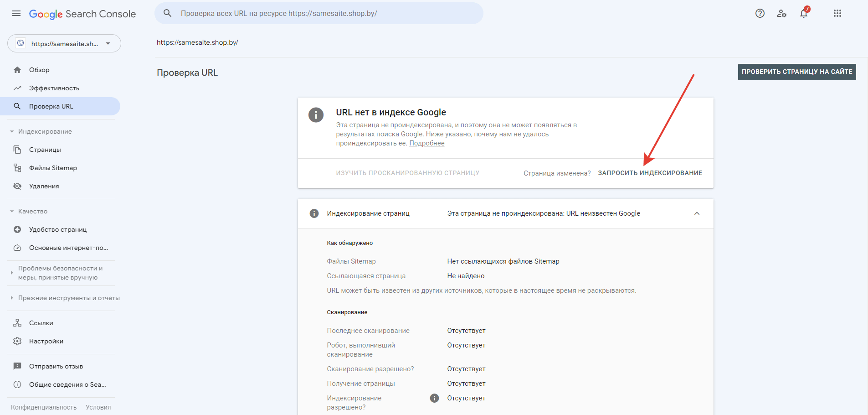Open notifications bell with 7 alerts

tap(804, 12)
